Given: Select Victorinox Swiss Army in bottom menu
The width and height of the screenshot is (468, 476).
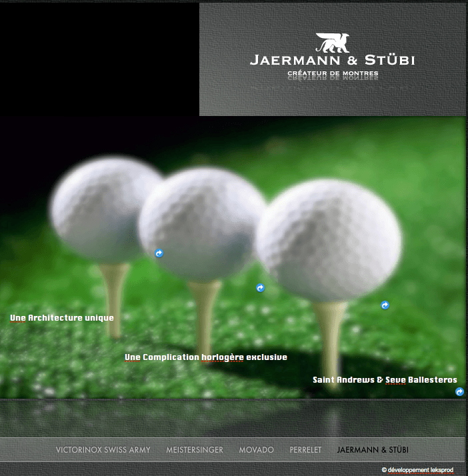Looking at the screenshot, I should (103, 449).
